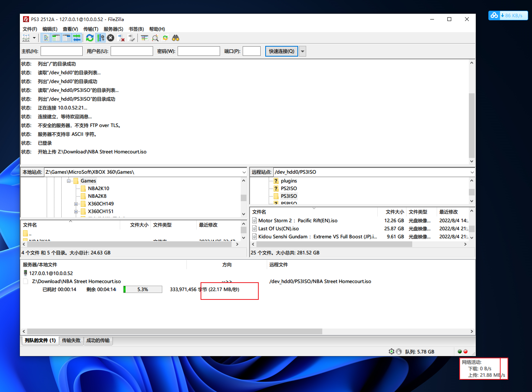Collapse the Games tree folder

coord(69,181)
